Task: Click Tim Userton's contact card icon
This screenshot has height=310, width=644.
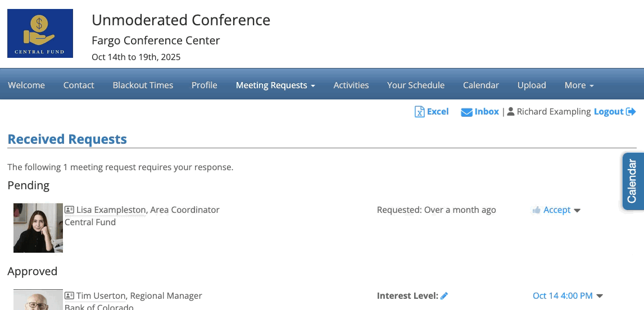Action: [70, 296]
